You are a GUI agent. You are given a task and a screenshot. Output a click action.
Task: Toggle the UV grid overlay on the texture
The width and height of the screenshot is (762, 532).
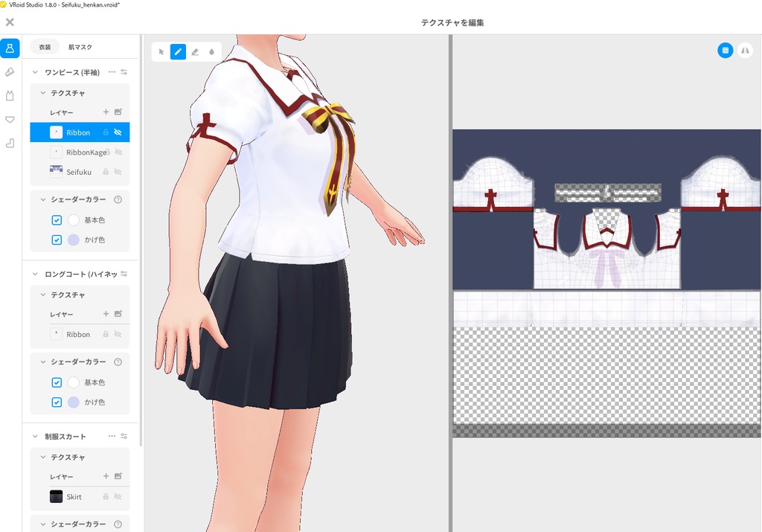click(726, 50)
